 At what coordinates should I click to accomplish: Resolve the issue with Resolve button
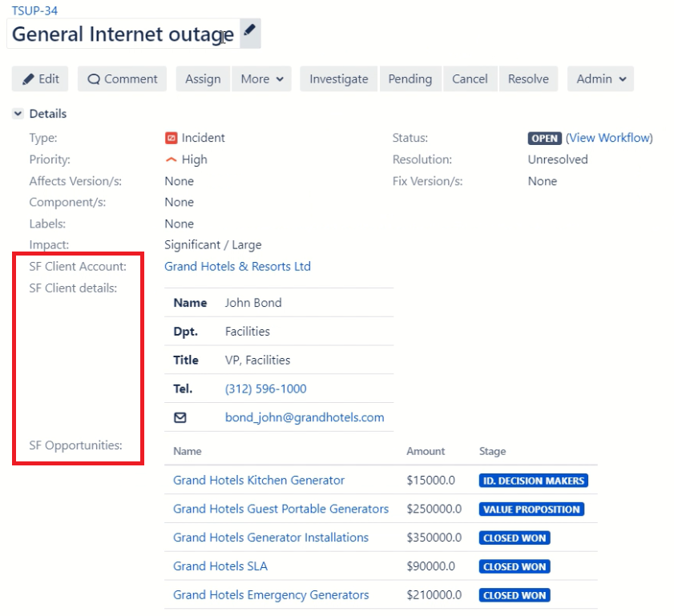coord(528,79)
